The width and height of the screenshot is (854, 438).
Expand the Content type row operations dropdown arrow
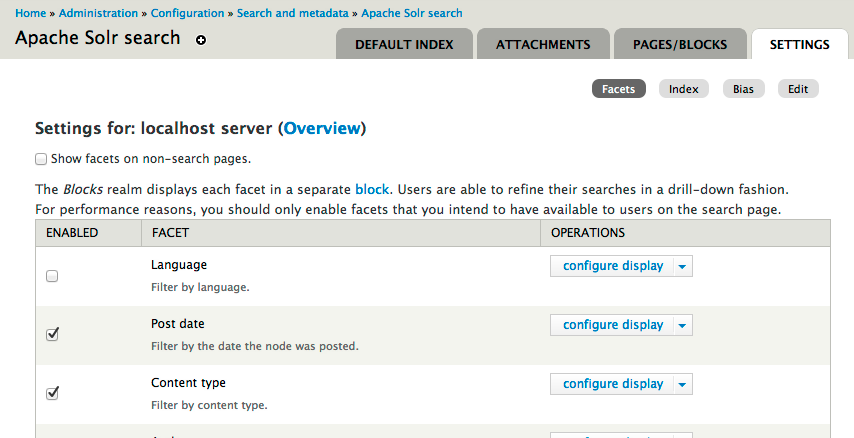click(682, 384)
